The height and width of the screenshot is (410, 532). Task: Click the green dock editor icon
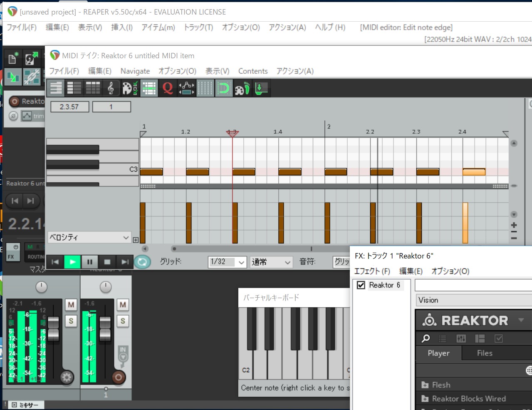click(261, 88)
